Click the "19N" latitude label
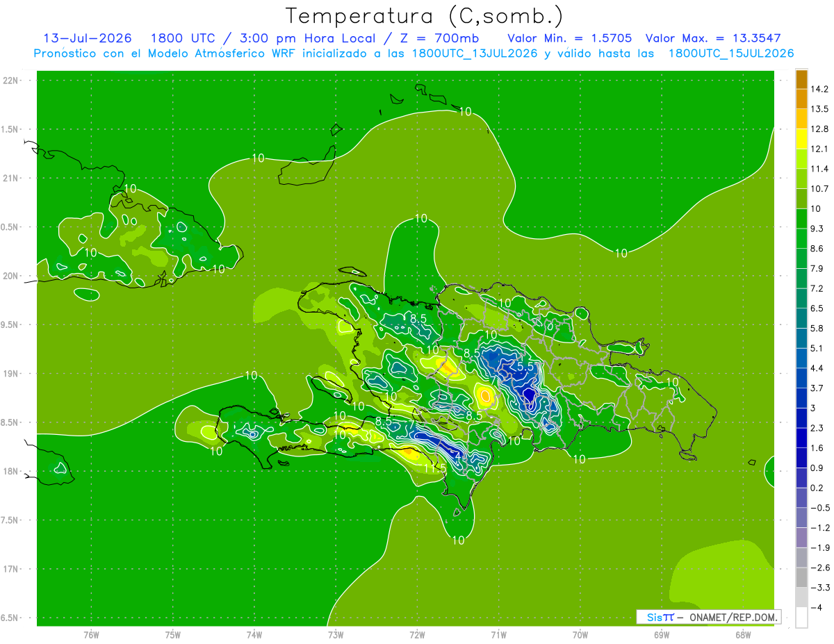The image size is (834, 644). coord(11,374)
